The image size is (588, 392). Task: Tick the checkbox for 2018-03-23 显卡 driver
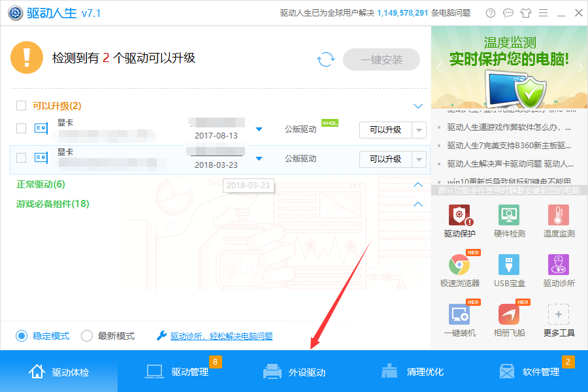pyautogui.click(x=22, y=157)
